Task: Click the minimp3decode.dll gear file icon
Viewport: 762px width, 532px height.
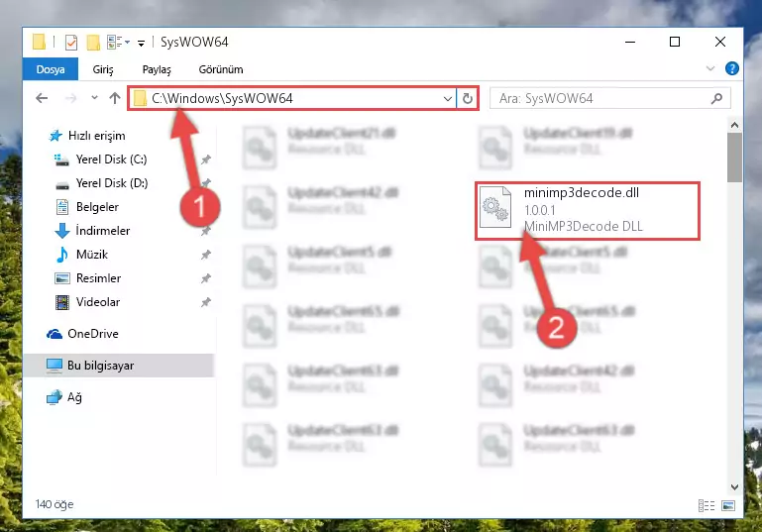Action: point(495,207)
